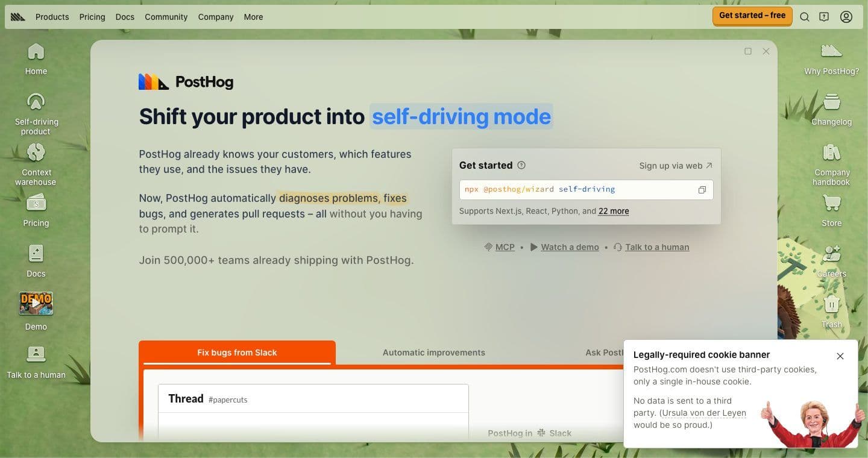Open Talk to a human desktop icon
The height and width of the screenshot is (458, 868).
click(x=36, y=362)
